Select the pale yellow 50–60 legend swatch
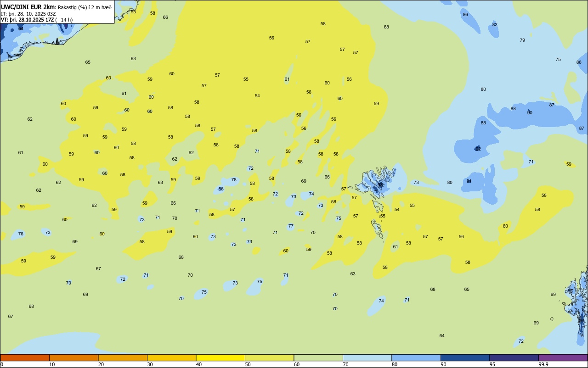588x368 pixels. pos(269,357)
